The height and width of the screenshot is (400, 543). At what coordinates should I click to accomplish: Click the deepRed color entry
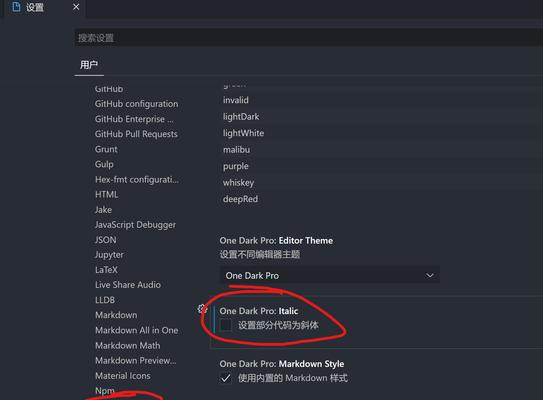tap(240, 199)
